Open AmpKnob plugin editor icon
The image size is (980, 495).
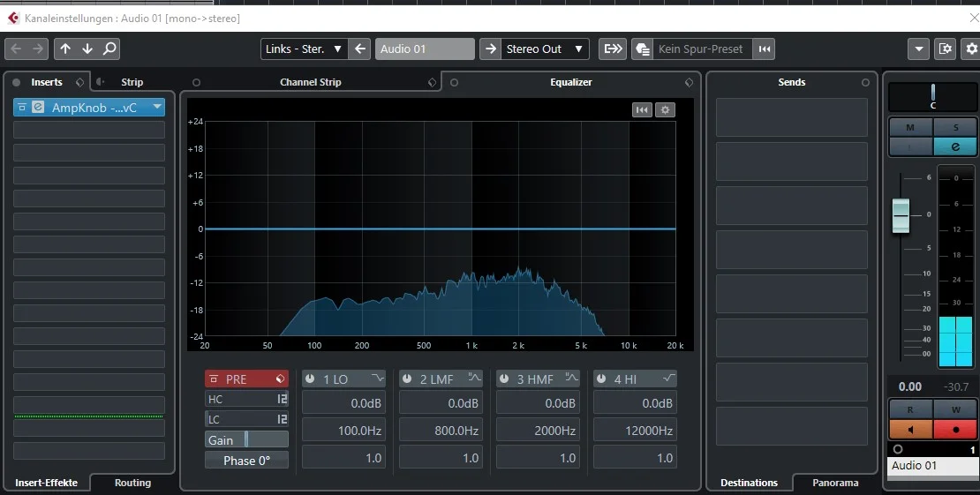pyautogui.click(x=38, y=108)
